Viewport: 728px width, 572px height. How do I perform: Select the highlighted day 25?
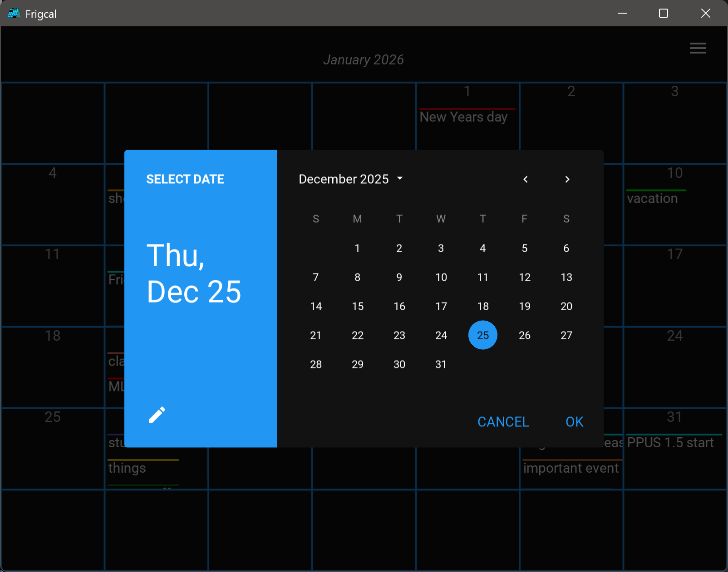tap(482, 335)
